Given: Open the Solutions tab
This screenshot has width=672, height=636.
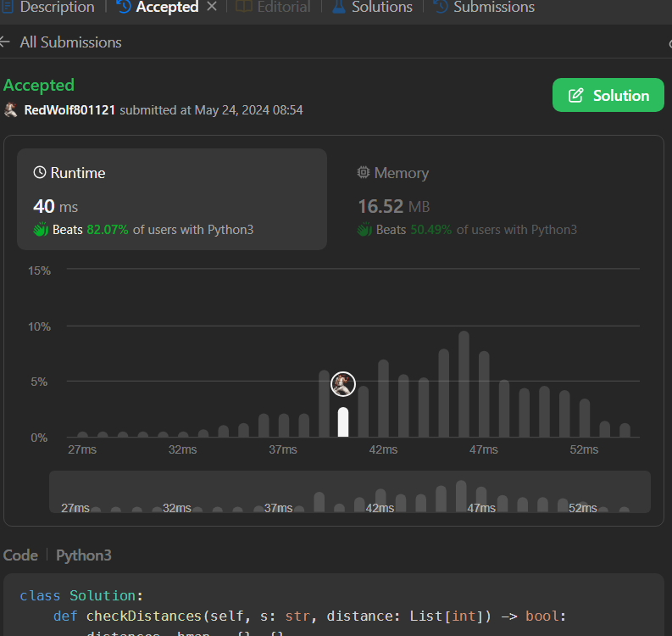Looking at the screenshot, I should [x=382, y=8].
